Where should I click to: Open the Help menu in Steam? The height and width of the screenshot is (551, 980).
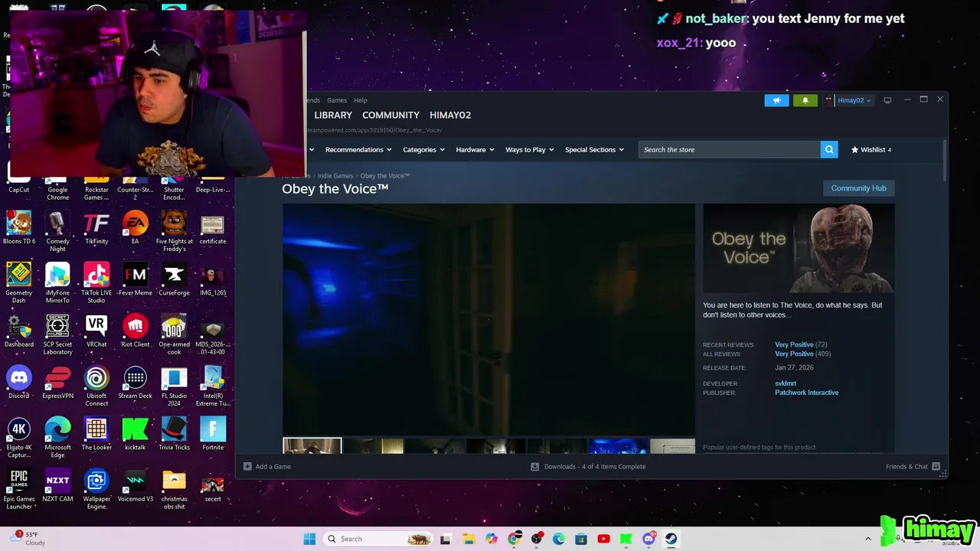pyautogui.click(x=361, y=100)
